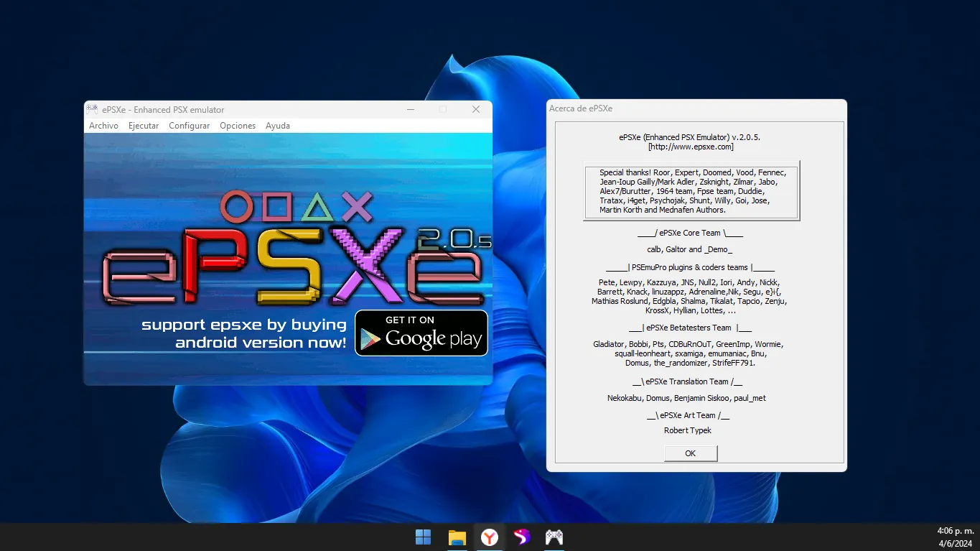Screen dimensions: 980x551
Task: Click 'calb, Galtor and _Demo_' text
Action: [689, 249]
